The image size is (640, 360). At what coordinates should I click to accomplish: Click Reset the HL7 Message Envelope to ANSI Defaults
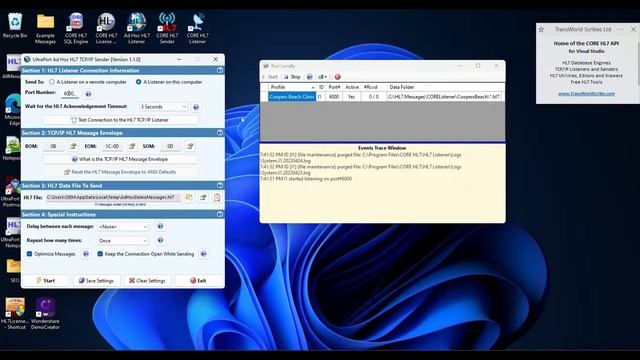[120, 172]
